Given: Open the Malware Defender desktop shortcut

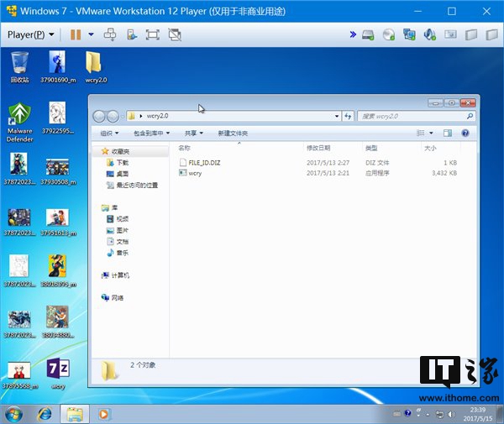Looking at the screenshot, I should pyautogui.click(x=19, y=118).
